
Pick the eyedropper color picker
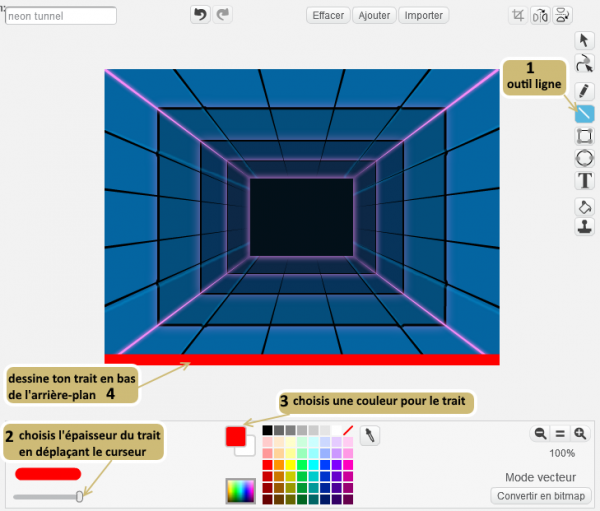click(x=369, y=435)
